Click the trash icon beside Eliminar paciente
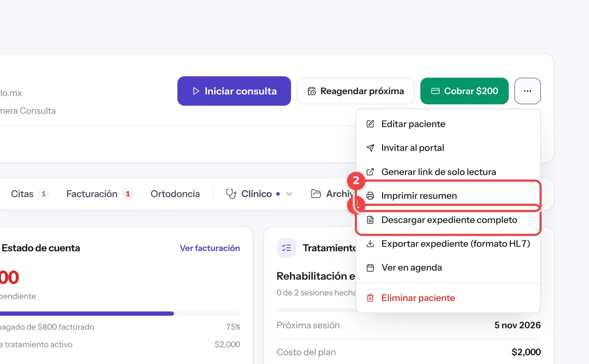This screenshot has width=589, height=364. (x=370, y=298)
